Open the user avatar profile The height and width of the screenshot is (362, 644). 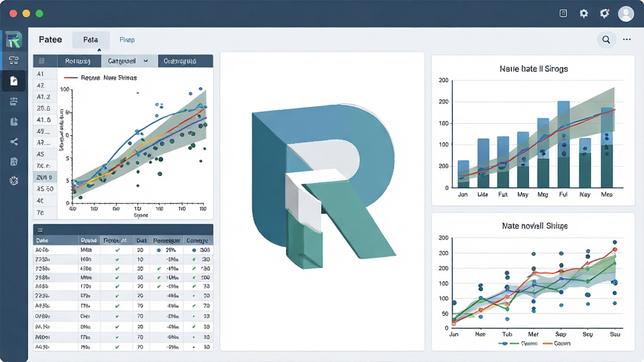pyautogui.click(x=626, y=14)
